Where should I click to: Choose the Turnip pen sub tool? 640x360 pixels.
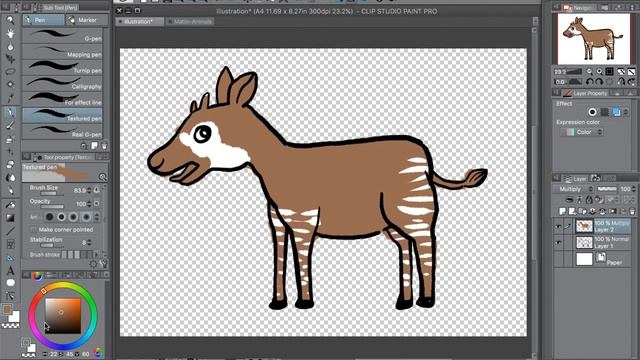[x=62, y=68]
